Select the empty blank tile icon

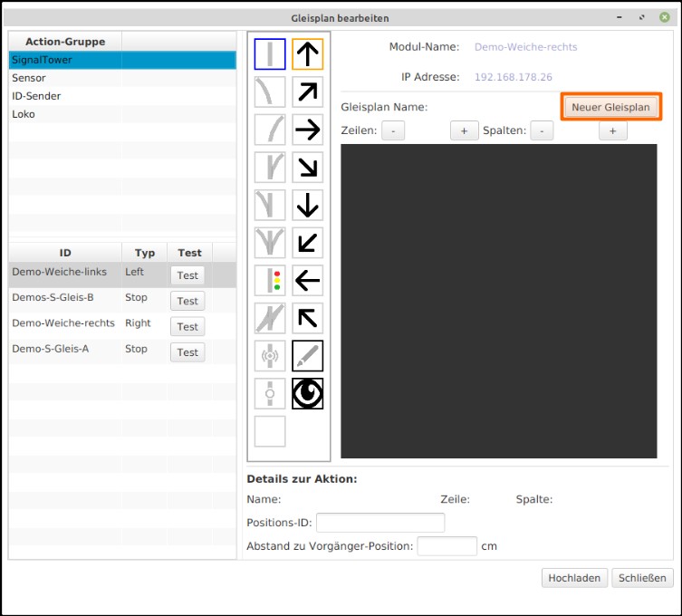pyautogui.click(x=270, y=431)
